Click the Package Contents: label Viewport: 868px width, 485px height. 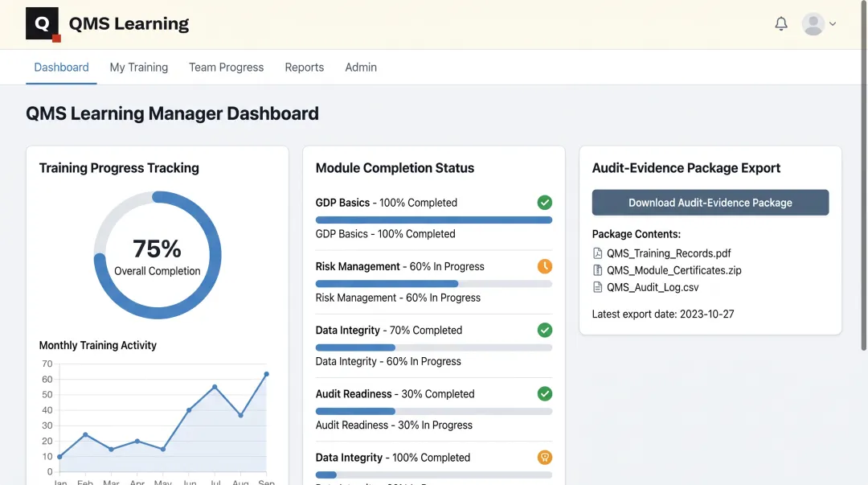pyautogui.click(x=636, y=234)
